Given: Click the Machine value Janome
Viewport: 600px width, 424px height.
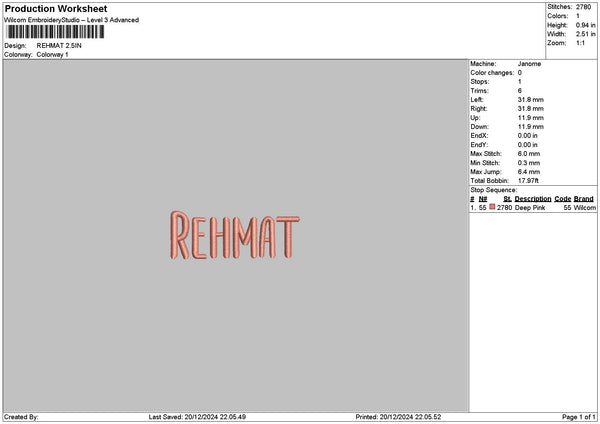Looking at the screenshot, I should pos(529,64).
